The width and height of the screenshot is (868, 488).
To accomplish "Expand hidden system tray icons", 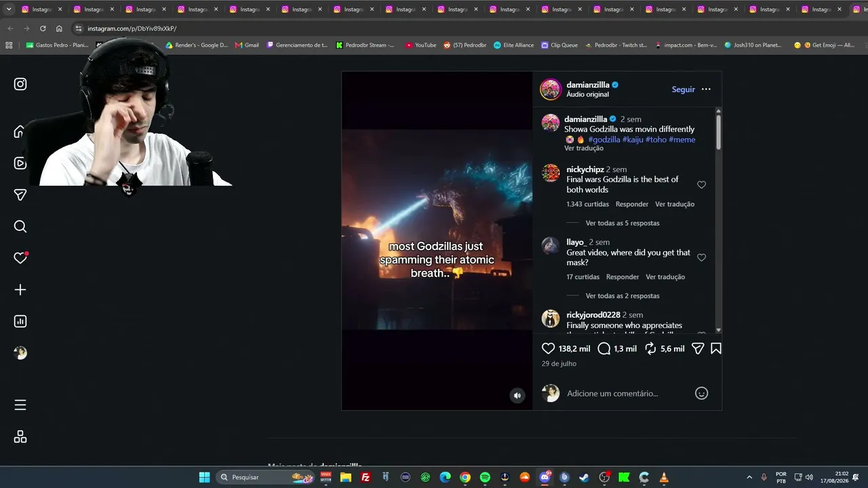I will pyautogui.click(x=749, y=477).
